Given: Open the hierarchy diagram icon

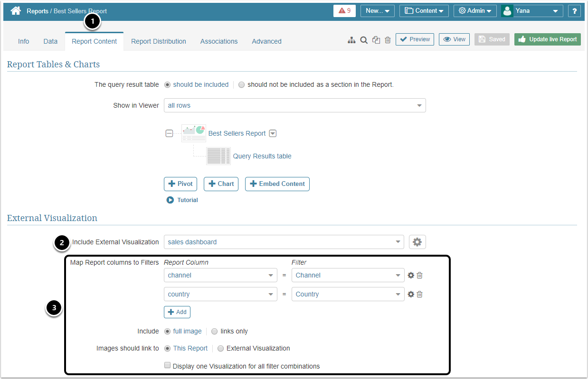Looking at the screenshot, I should point(351,40).
